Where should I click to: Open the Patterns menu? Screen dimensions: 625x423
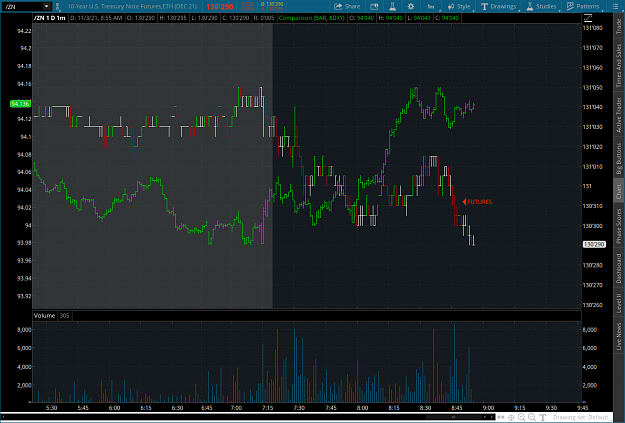pos(584,6)
